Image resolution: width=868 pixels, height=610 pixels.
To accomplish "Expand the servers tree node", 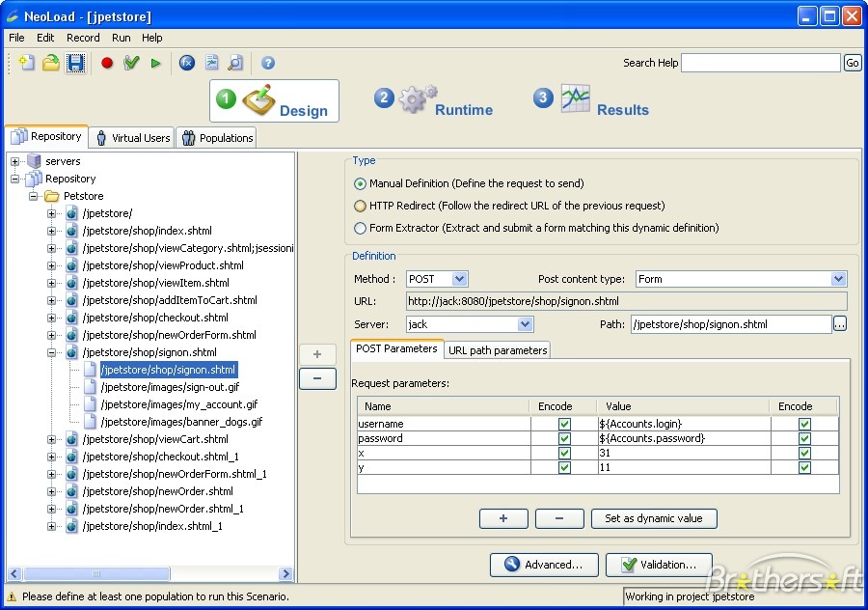I will 14,161.
